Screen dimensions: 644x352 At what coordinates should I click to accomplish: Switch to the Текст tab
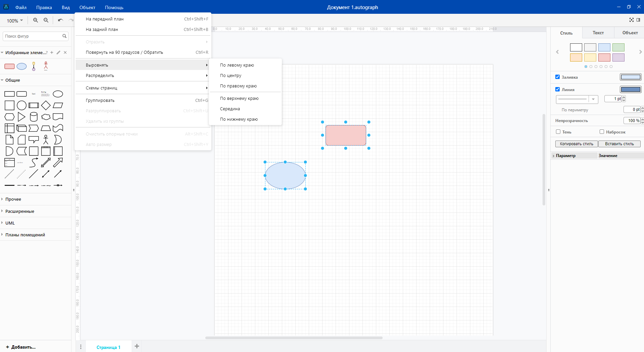pos(598,33)
